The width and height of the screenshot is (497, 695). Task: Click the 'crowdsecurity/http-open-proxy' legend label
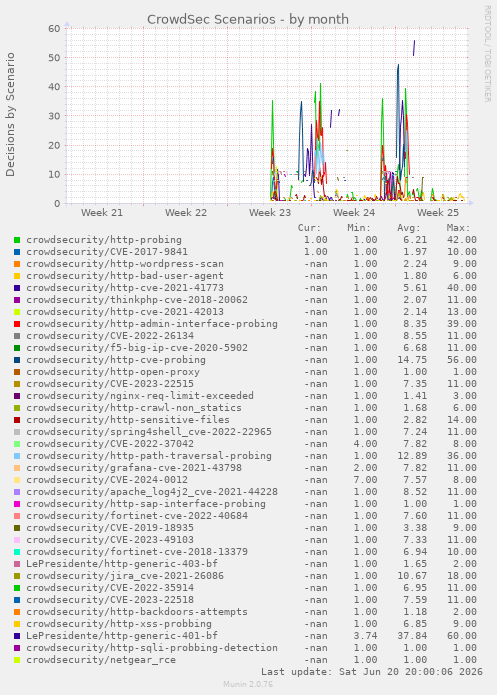coord(113,372)
